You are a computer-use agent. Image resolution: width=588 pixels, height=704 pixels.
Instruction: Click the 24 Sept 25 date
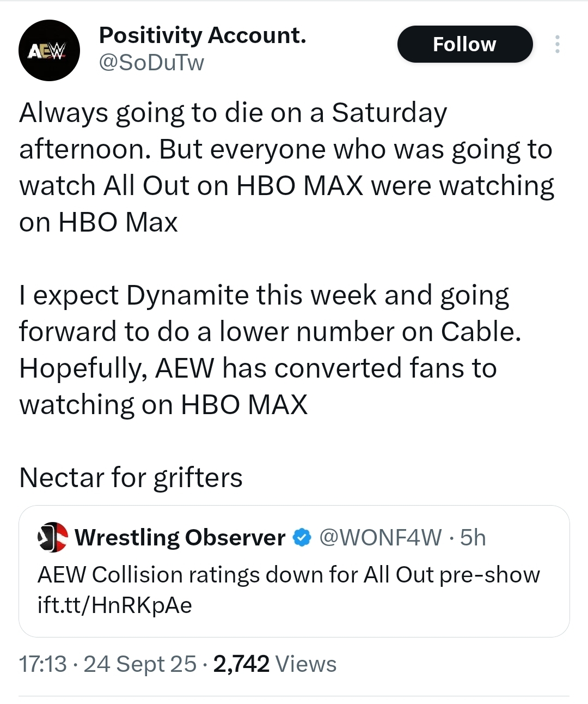coord(140,664)
